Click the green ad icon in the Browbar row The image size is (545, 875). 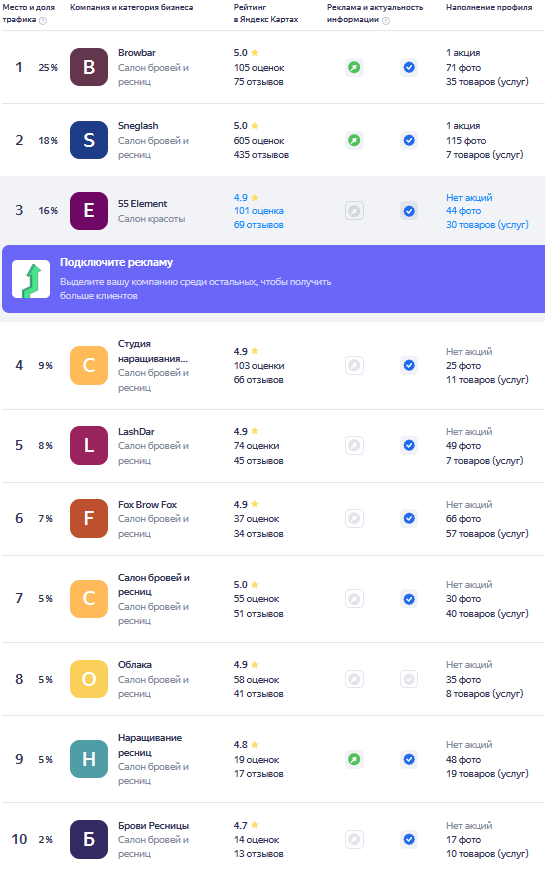click(x=354, y=68)
